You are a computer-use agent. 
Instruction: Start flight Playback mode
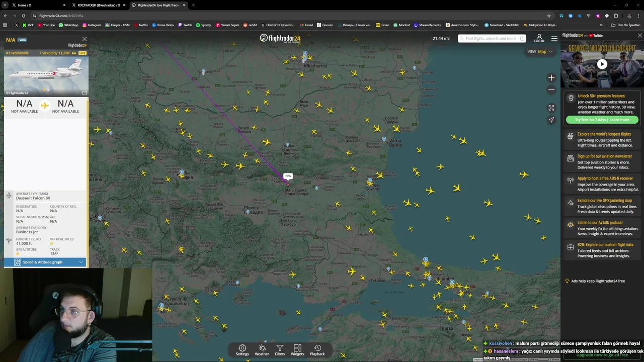tap(317, 350)
